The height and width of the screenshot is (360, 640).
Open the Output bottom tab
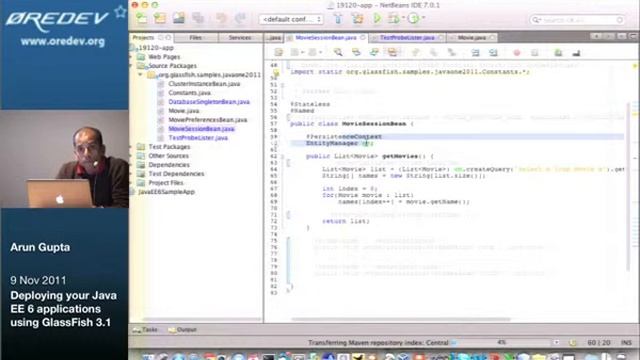(x=183, y=329)
